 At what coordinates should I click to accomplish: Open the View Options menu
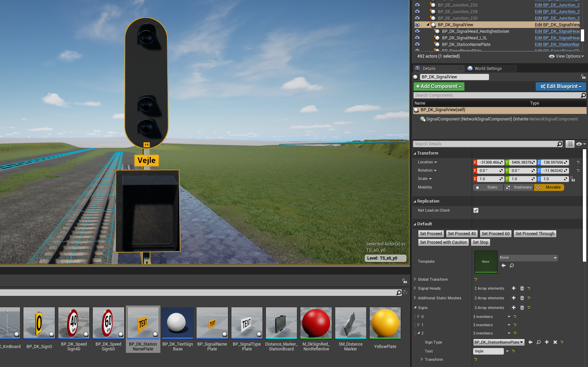(566, 56)
